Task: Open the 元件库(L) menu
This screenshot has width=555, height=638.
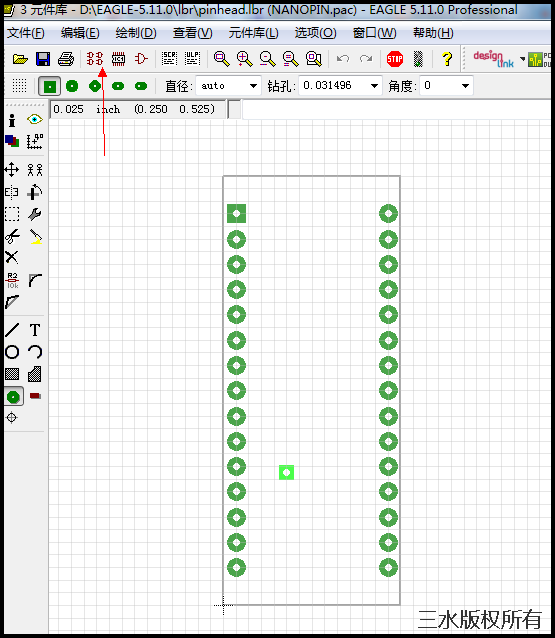Action: (x=253, y=33)
